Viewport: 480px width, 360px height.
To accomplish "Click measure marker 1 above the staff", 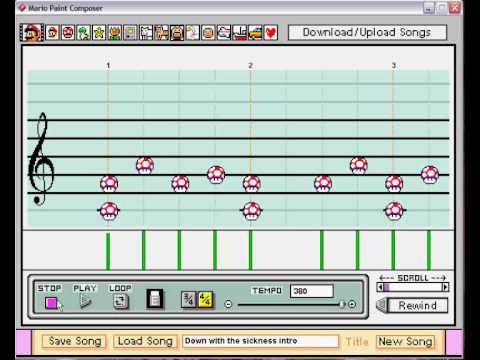I will [x=108, y=65].
